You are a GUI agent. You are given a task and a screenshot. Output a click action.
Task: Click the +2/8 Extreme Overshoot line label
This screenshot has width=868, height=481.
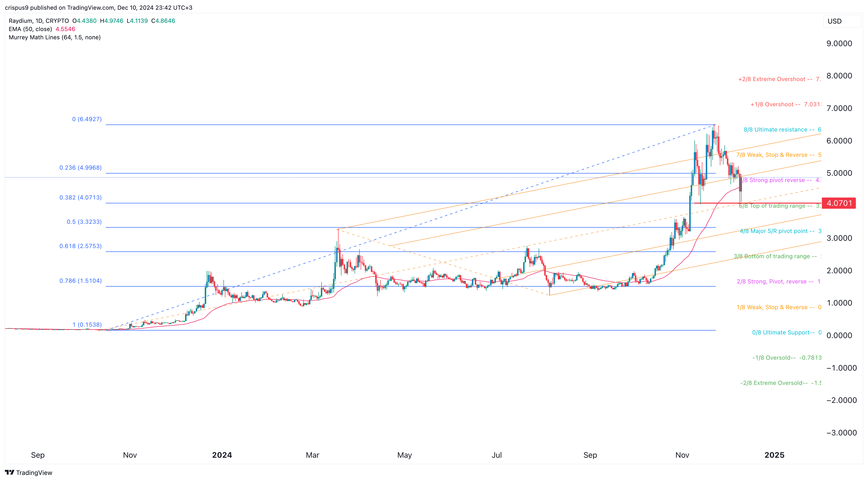pos(779,79)
